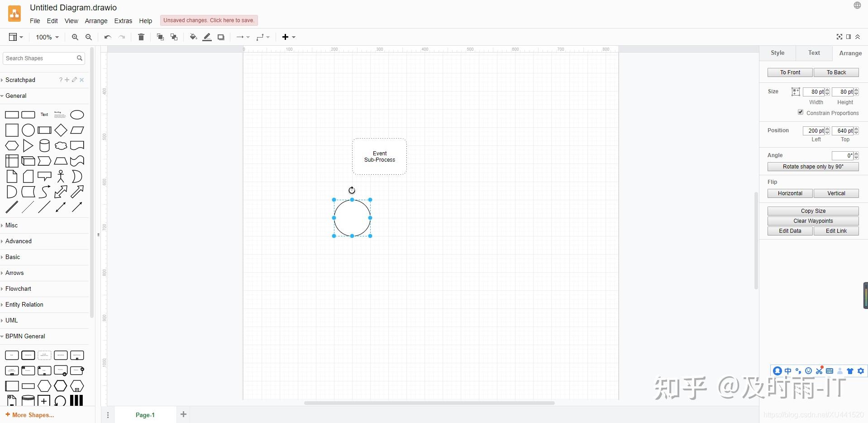Image resolution: width=868 pixels, height=423 pixels.
Task: Toggle the Shadow icon in toolbar
Action: tap(221, 37)
